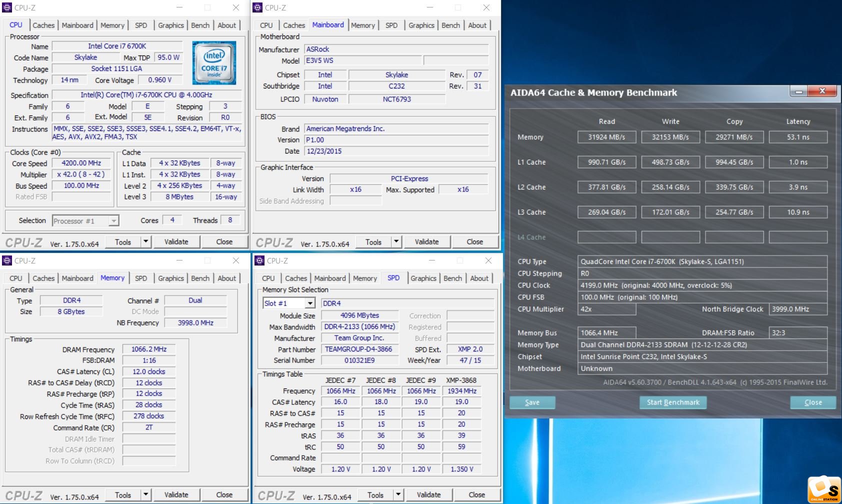The height and width of the screenshot is (504, 842).
Task: Open Memory tab in Mainboard window
Action: point(363,25)
